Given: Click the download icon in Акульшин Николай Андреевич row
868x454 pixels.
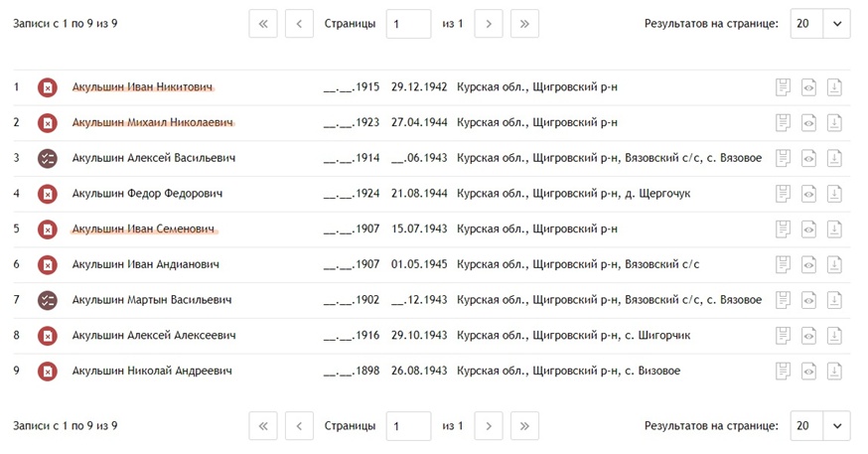Looking at the screenshot, I should click(834, 371).
